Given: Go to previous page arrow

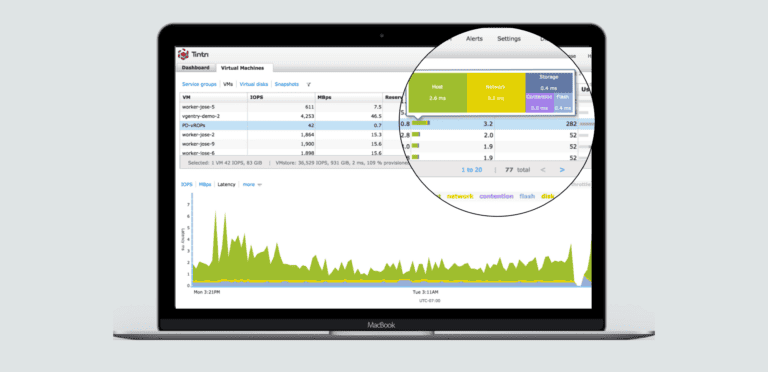Looking at the screenshot, I should (543, 170).
